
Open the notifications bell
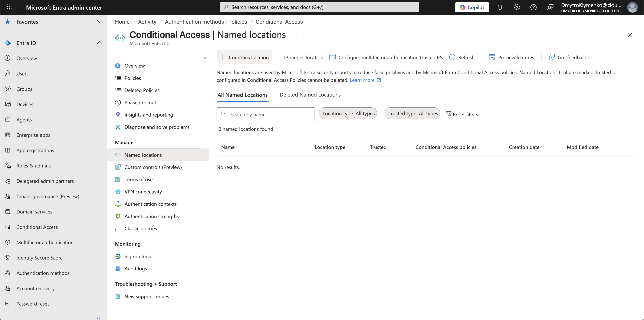pos(500,7)
